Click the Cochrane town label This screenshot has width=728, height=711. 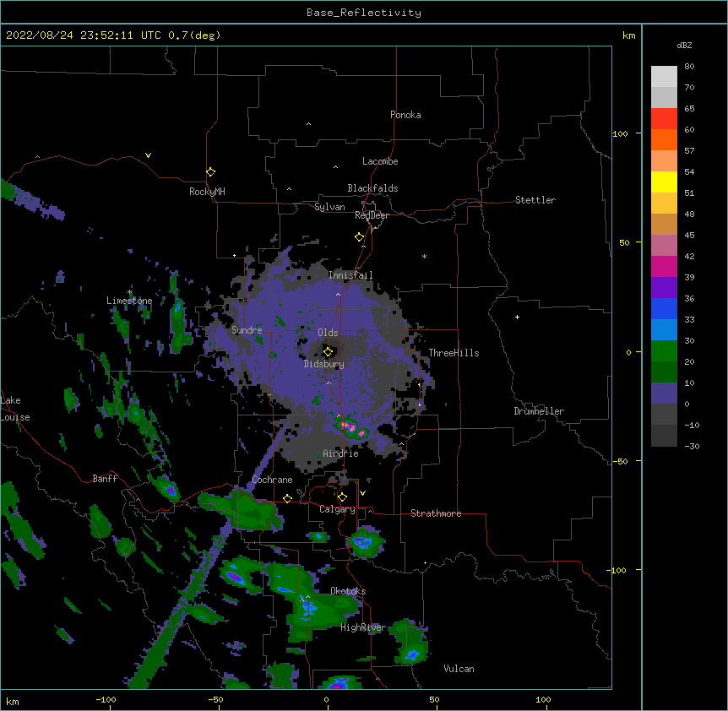(272, 480)
